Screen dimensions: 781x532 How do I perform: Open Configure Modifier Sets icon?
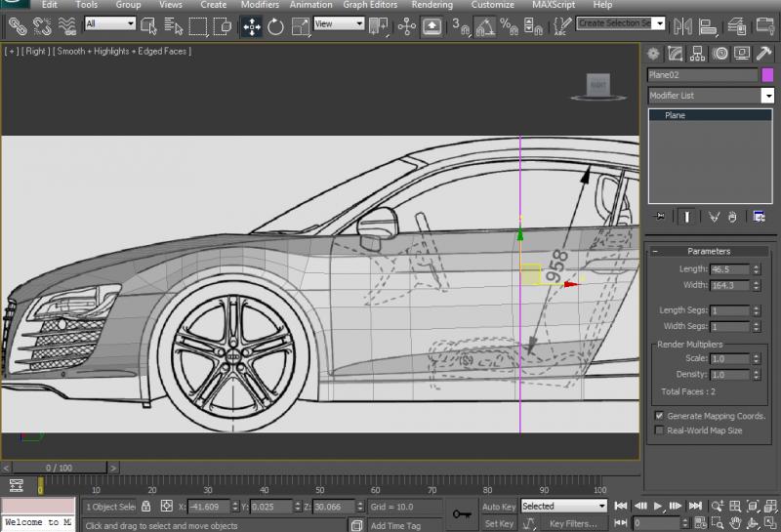point(759,216)
